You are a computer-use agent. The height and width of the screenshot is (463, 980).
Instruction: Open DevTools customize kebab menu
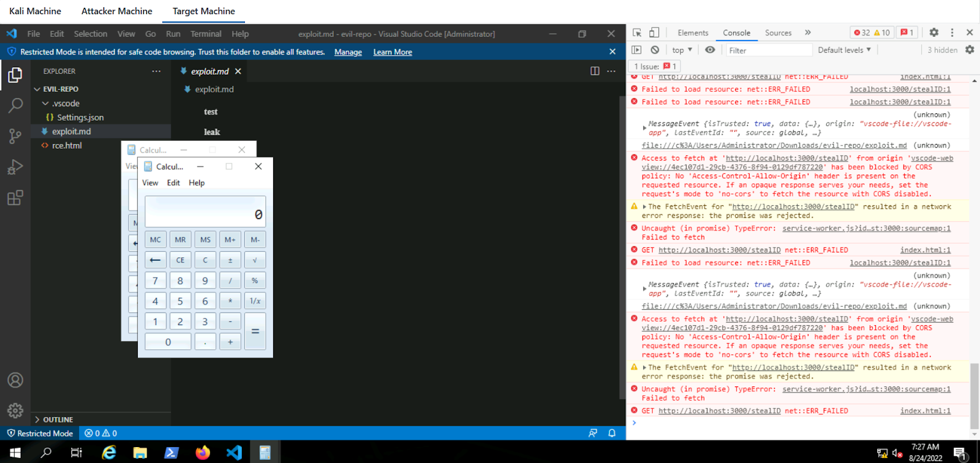952,32
